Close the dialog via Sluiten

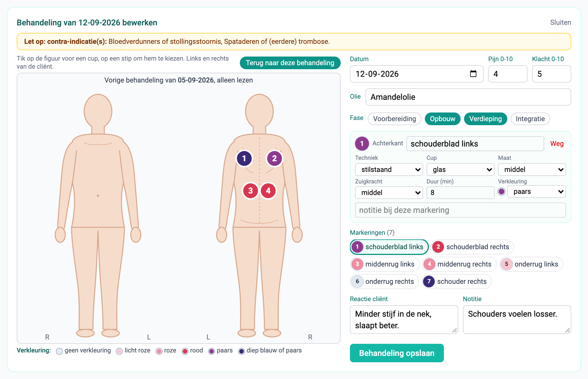[560, 22]
